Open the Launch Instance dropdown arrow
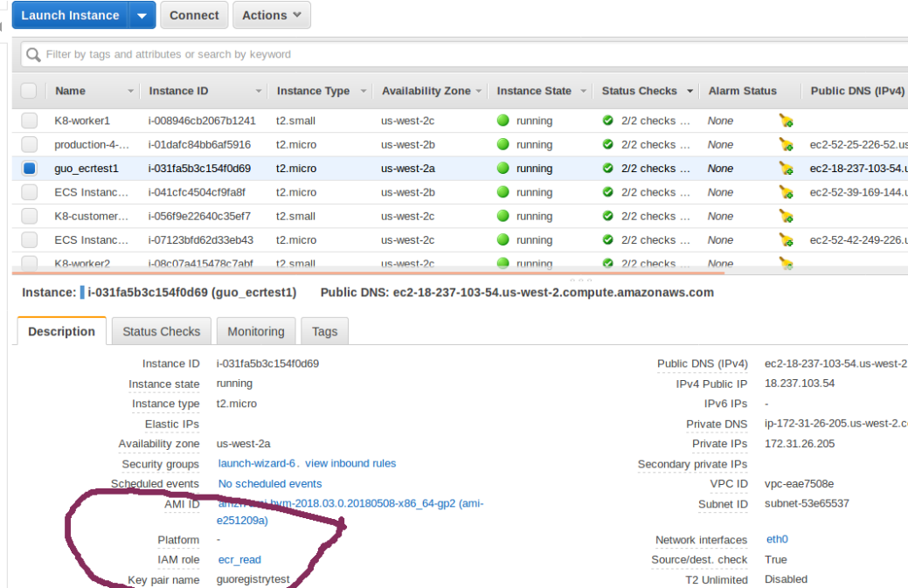This screenshot has width=908, height=588. pyautogui.click(x=142, y=16)
